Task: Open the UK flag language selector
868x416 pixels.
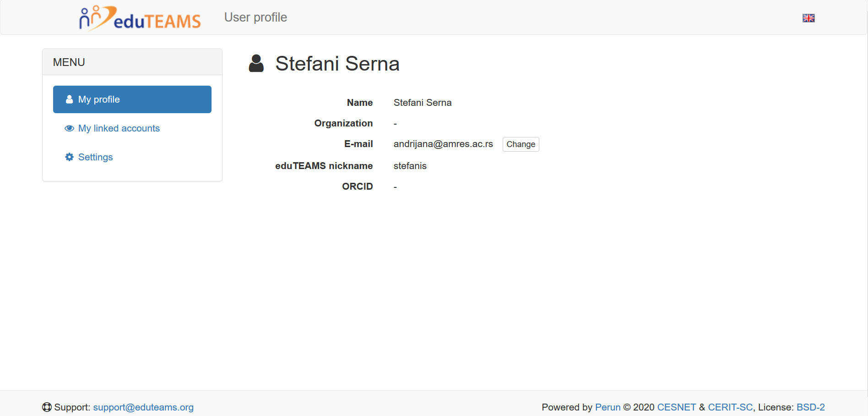Action: (808, 18)
